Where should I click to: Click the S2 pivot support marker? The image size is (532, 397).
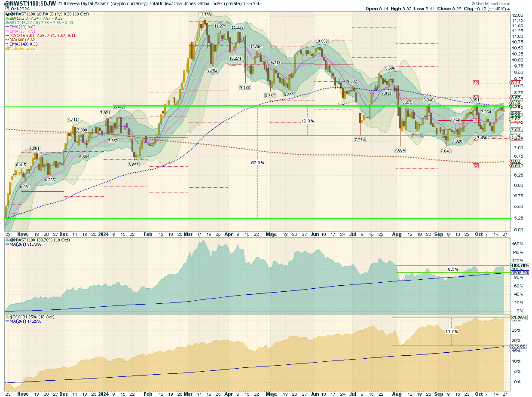[x=475, y=165]
